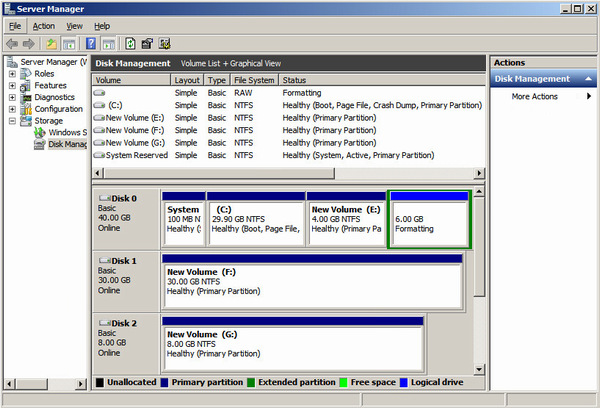
Task: Select the Diagnostics icon in tree
Action: click(25, 98)
